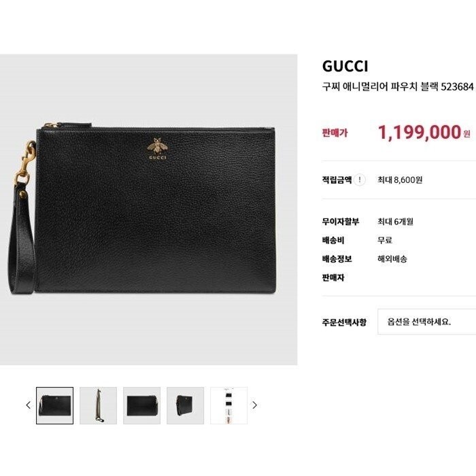Click the 판매자 seller label

tap(333, 277)
